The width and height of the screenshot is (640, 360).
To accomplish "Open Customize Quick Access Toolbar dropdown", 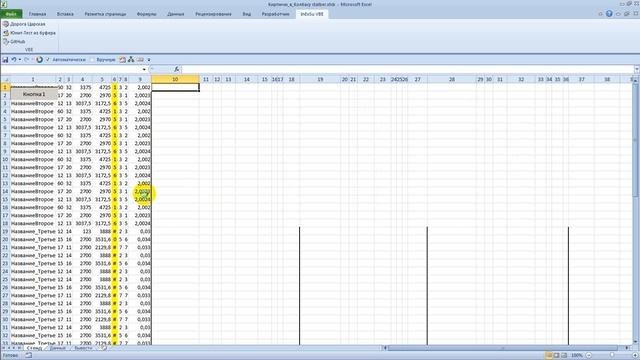I will [x=149, y=60].
